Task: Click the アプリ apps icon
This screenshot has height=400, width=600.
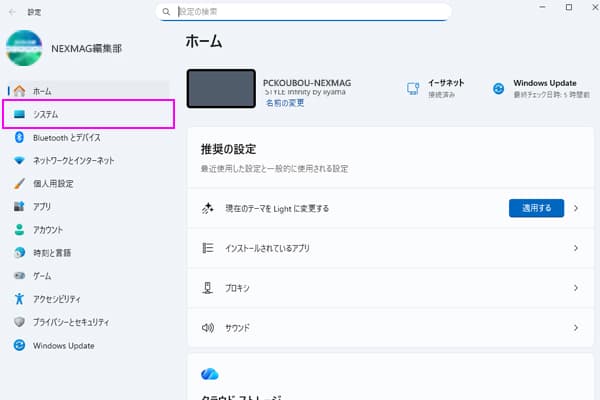Action: (x=19, y=206)
